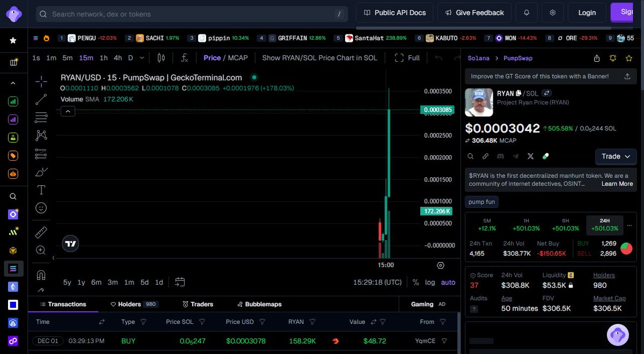Expand more timeframes dropdown arrow

click(142, 57)
